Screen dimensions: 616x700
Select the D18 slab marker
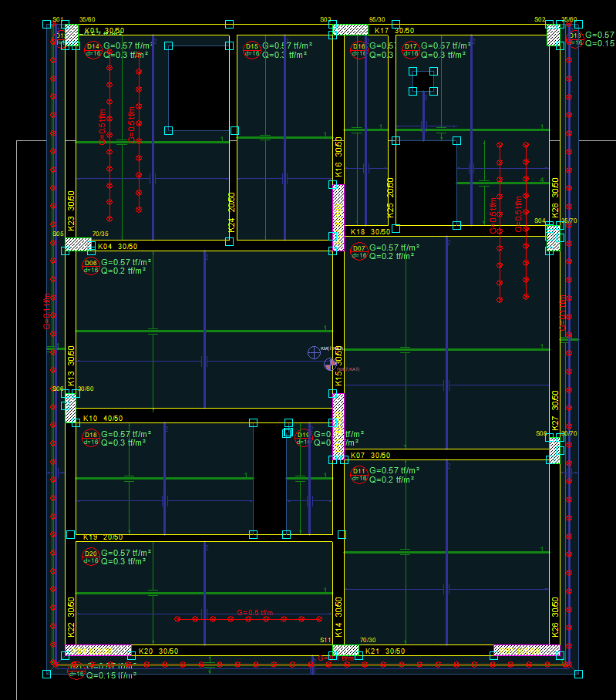pos(90,439)
